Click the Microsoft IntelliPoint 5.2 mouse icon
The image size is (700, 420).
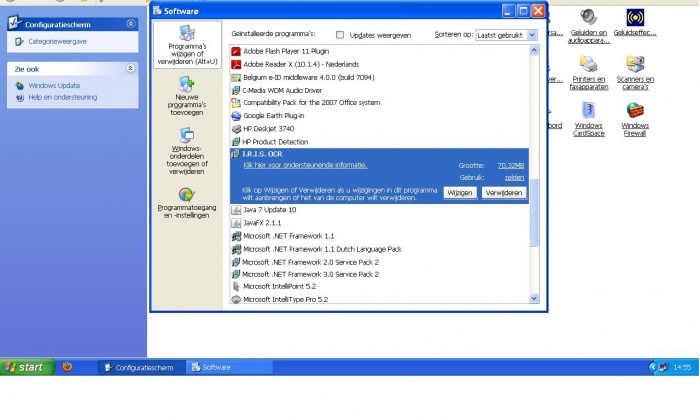point(236,287)
